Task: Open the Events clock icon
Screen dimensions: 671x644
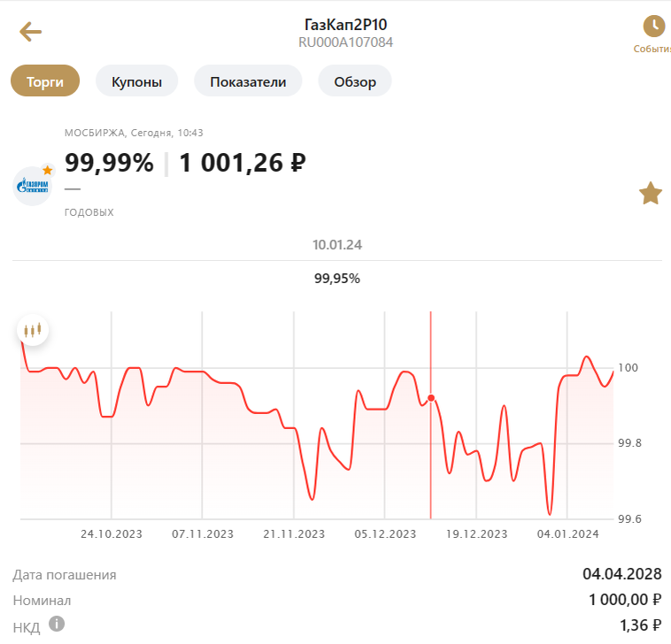Action: click(x=653, y=26)
